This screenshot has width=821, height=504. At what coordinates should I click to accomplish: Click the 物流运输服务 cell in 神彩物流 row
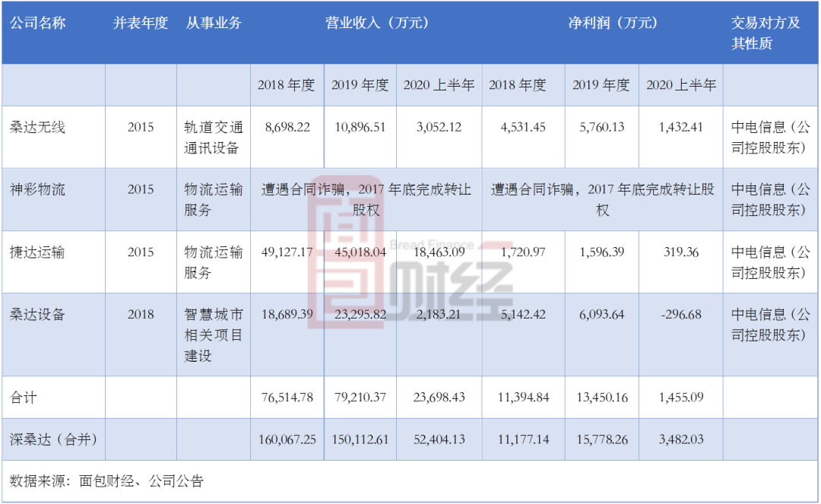[214, 200]
